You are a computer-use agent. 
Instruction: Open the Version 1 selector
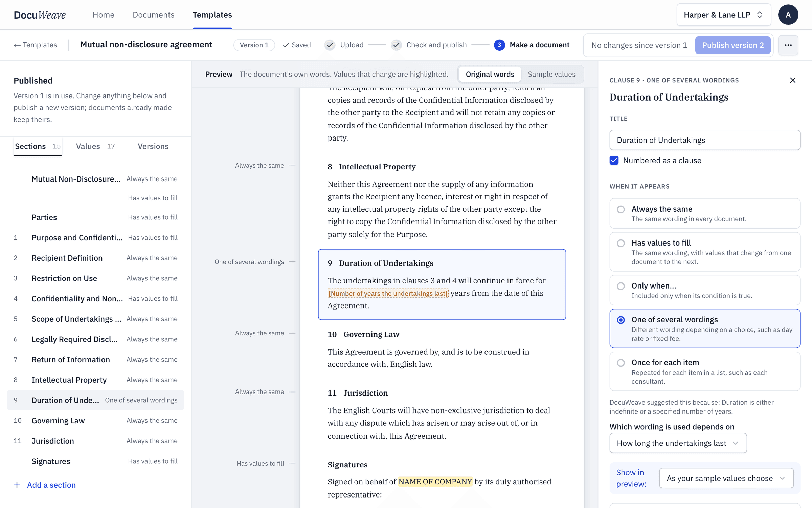coord(254,45)
